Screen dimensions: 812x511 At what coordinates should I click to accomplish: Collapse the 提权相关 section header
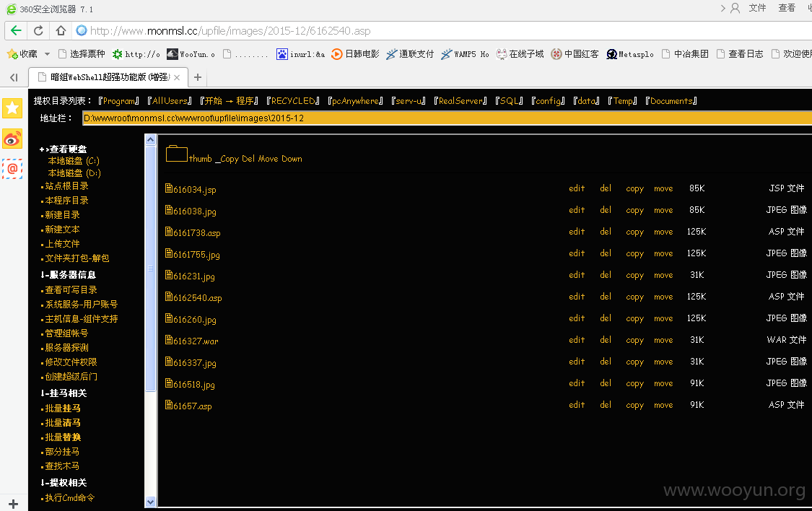[x=64, y=483]
